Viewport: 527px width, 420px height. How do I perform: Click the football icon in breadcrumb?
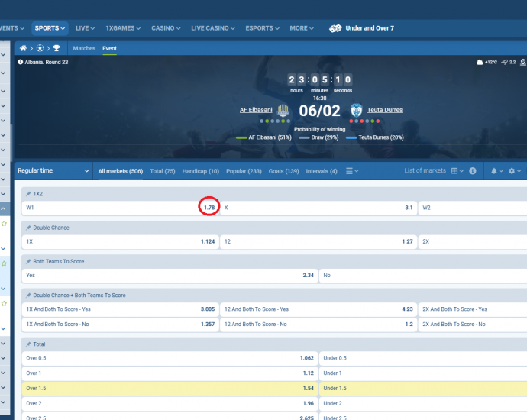click(x=40, y=48)
